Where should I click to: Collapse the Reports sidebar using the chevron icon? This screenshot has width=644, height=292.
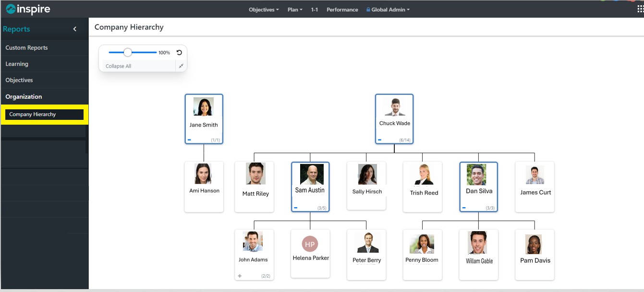74,29
